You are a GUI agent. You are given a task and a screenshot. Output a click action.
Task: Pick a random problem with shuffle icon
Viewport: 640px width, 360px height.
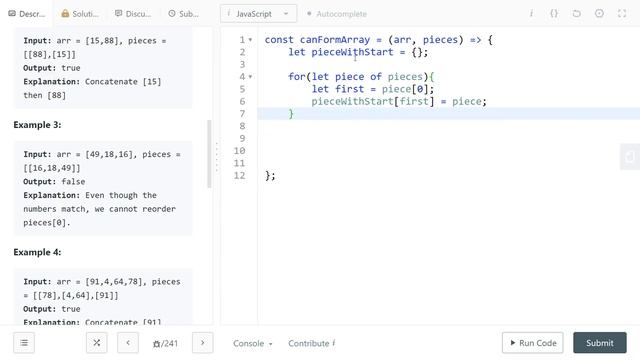[97, 343]
